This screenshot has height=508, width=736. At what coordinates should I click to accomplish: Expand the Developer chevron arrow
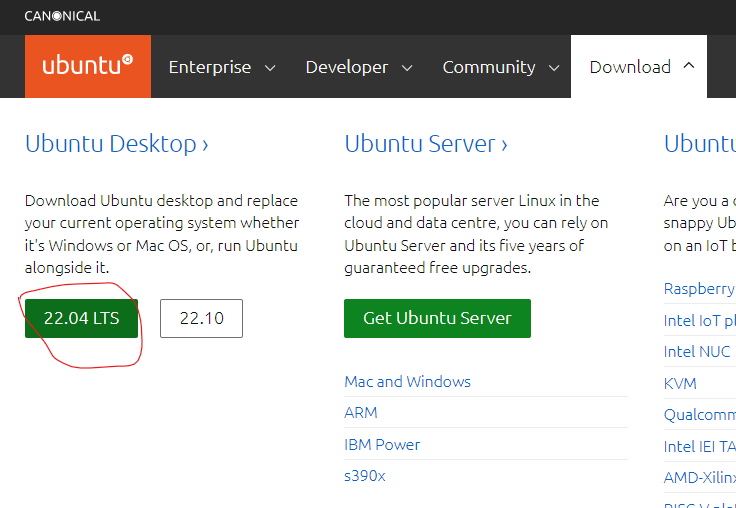coord(407,68)
